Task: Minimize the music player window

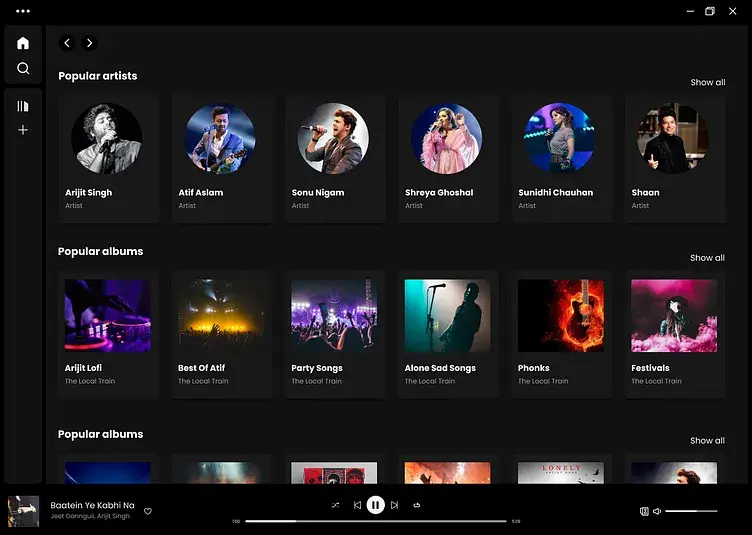Action: pos(690,11)
